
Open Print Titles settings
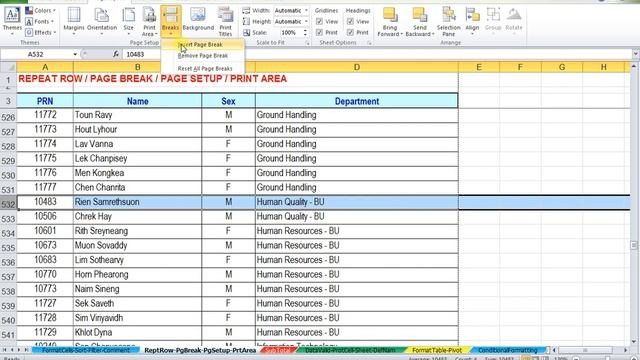tap(225, 21)
